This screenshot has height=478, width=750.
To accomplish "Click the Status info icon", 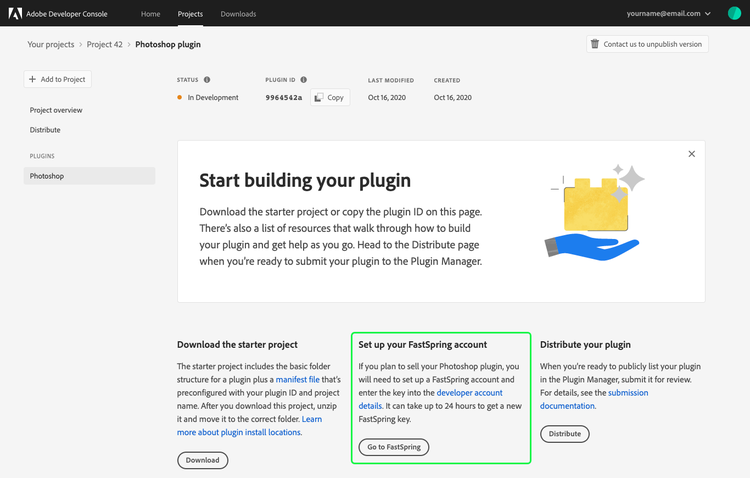I will 207,80.
